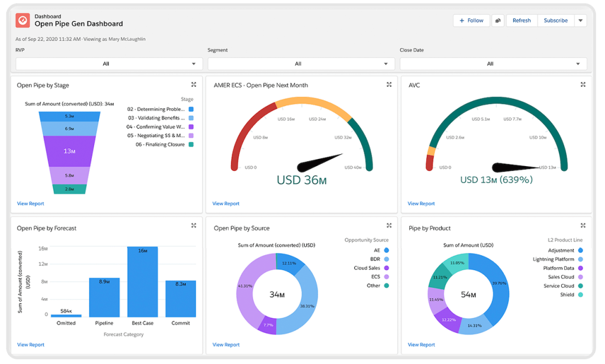Click the Dashboard breadcrumb label

pos(48,16)
